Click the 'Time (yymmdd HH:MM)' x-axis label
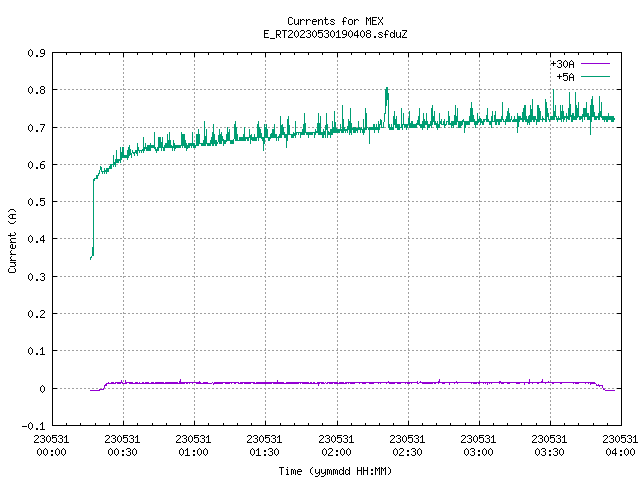Screen dimensions: 640x480 (x=335, y=471)
